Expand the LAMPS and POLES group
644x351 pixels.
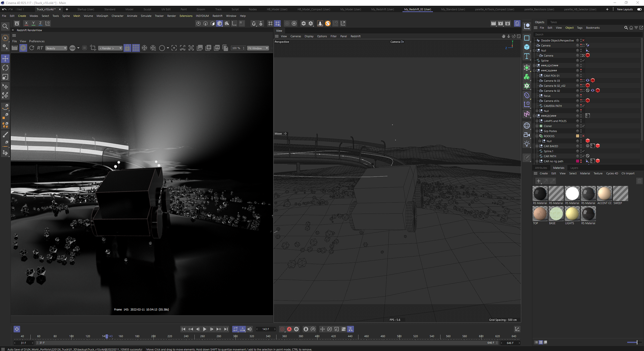point(537,121)
